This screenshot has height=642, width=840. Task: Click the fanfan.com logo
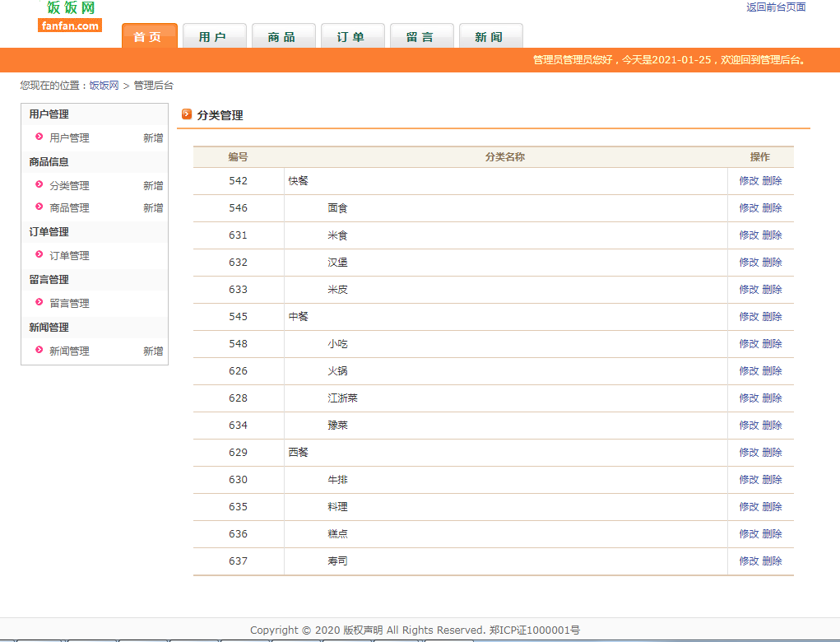[70, 16]
